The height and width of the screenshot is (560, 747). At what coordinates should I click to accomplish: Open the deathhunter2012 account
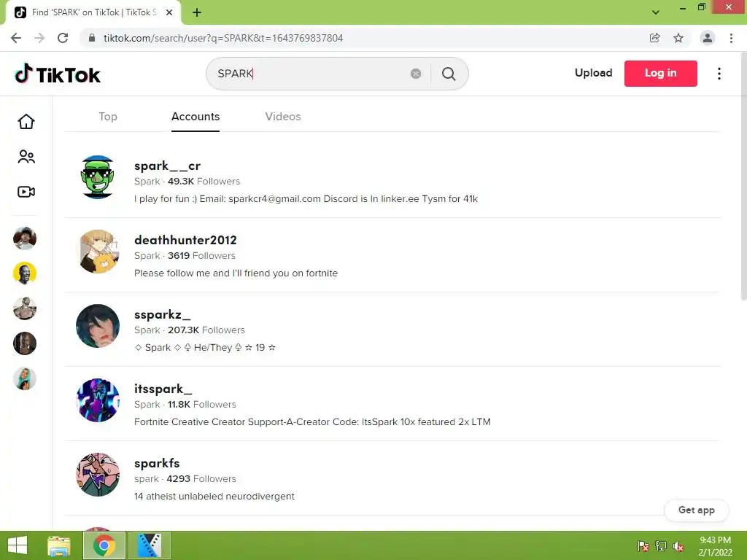coord(185,240)
